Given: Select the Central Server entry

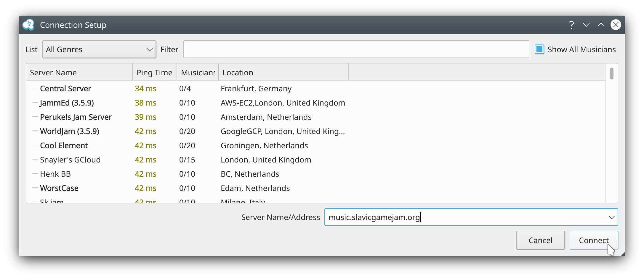Looking at the screenshot, I should pos(65,89).
